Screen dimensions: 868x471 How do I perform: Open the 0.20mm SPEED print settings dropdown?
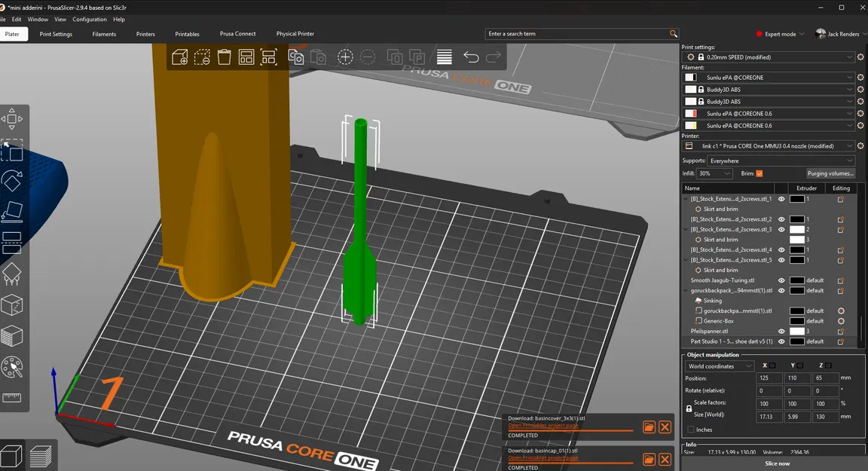(x=769, y=57)
